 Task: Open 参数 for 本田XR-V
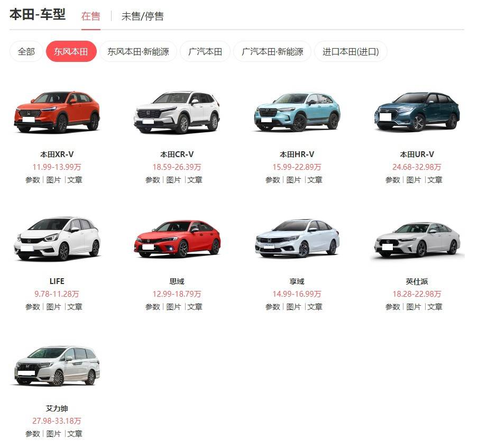(x=33, y=180)
